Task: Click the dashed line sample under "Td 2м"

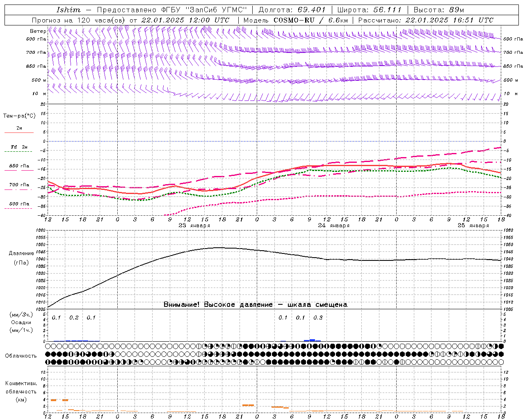Action: 18,152
